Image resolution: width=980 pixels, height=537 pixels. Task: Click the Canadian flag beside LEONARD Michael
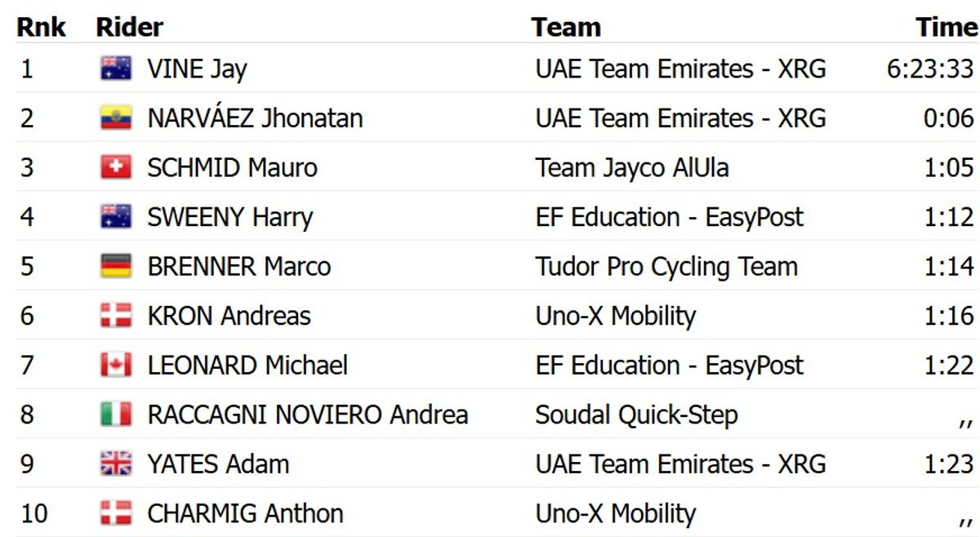(x=116, y=365)
